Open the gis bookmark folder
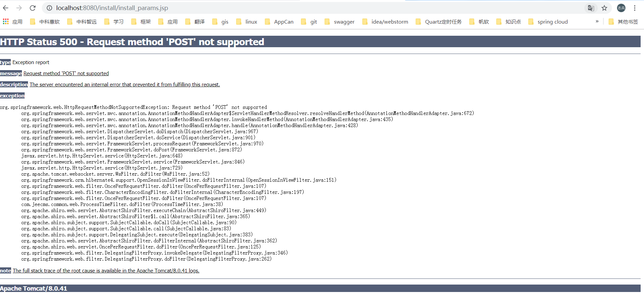Screen dimensions: 644x294 (x=220, y=22)
